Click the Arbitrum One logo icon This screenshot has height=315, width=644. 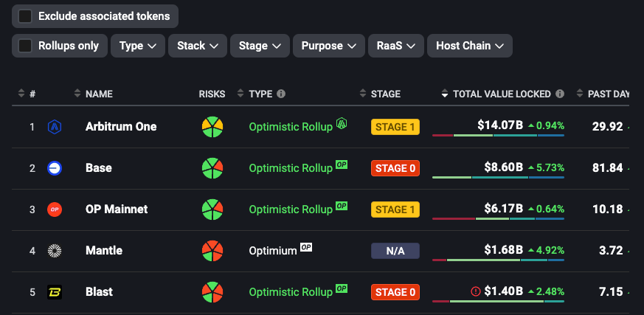pos(55,126)
